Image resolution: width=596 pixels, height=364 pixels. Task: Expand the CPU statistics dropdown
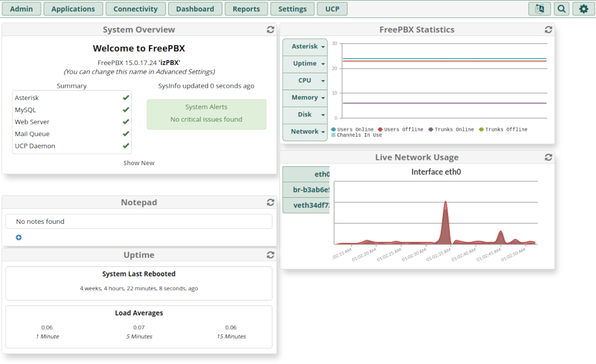click(x=305, y=81)
